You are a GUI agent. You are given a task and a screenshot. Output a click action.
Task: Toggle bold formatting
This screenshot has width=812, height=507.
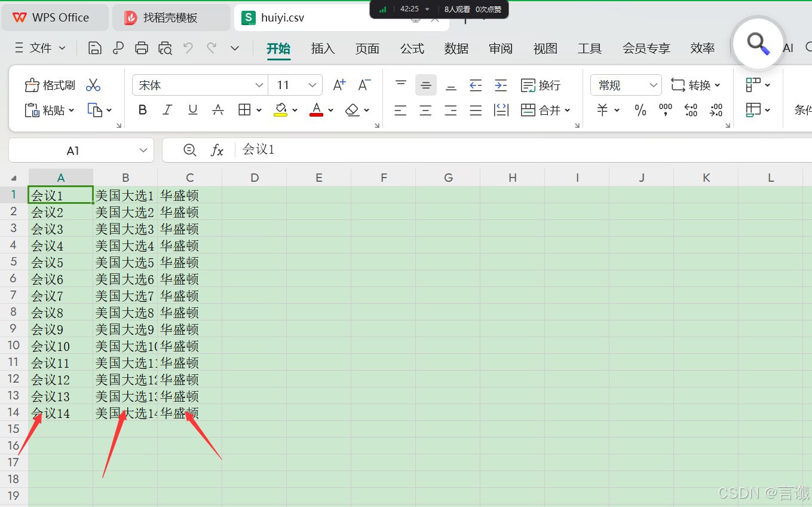[142, 110]
